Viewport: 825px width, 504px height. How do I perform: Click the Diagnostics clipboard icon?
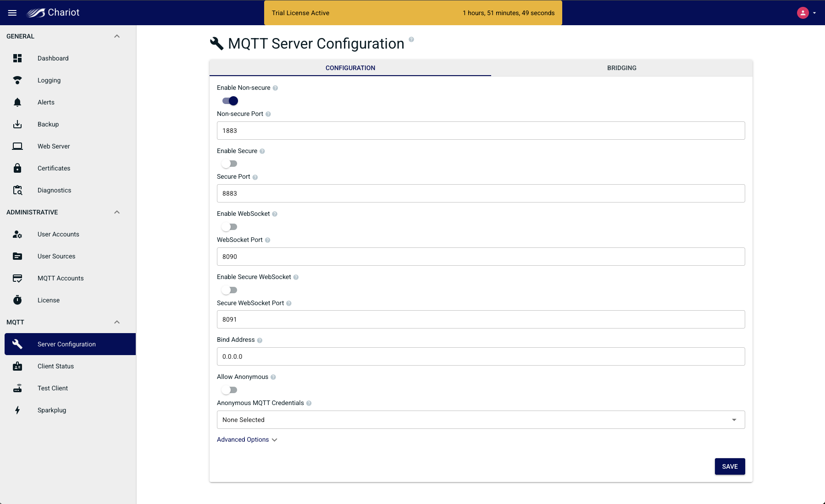17,190
